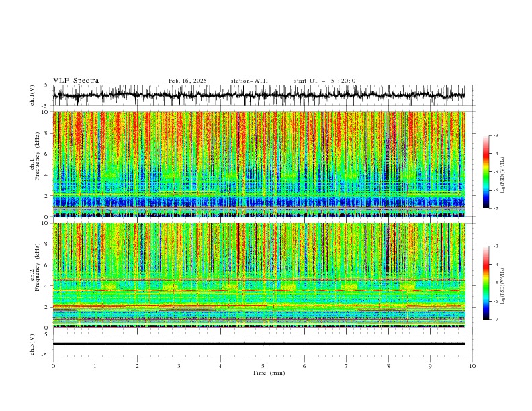
Task: Click the "3" tick on the Time axis
Action: 179,366
